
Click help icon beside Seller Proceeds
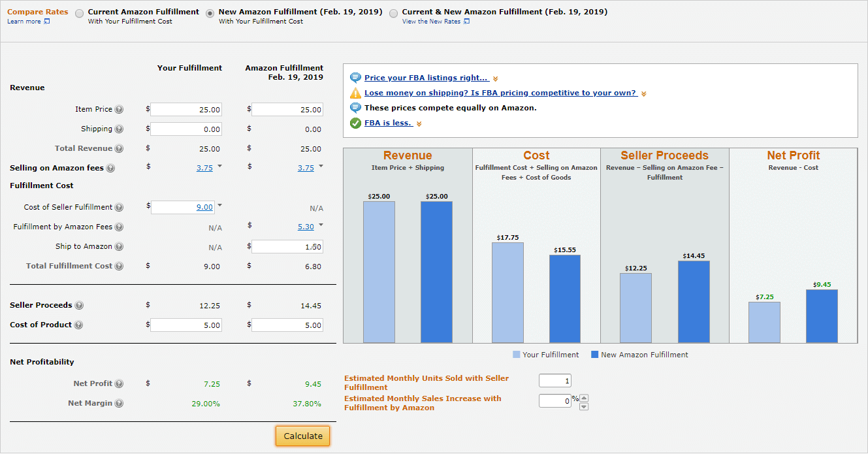coord(79,306)
